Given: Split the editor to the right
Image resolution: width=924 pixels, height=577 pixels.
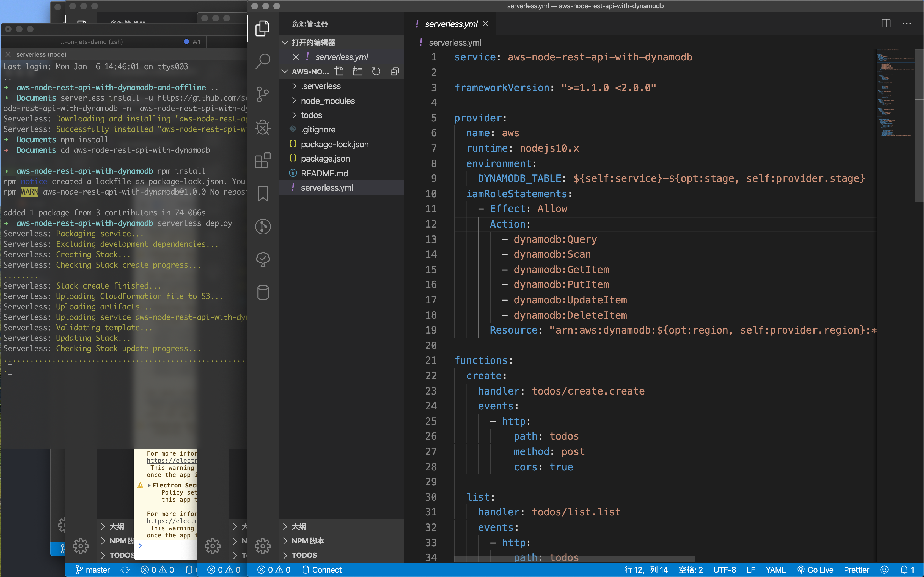Looking at the screenshot, I should [886, 24].
